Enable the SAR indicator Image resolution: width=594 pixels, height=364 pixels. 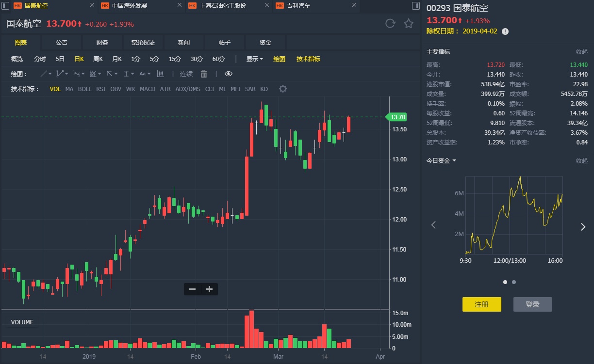coord(250,89)
